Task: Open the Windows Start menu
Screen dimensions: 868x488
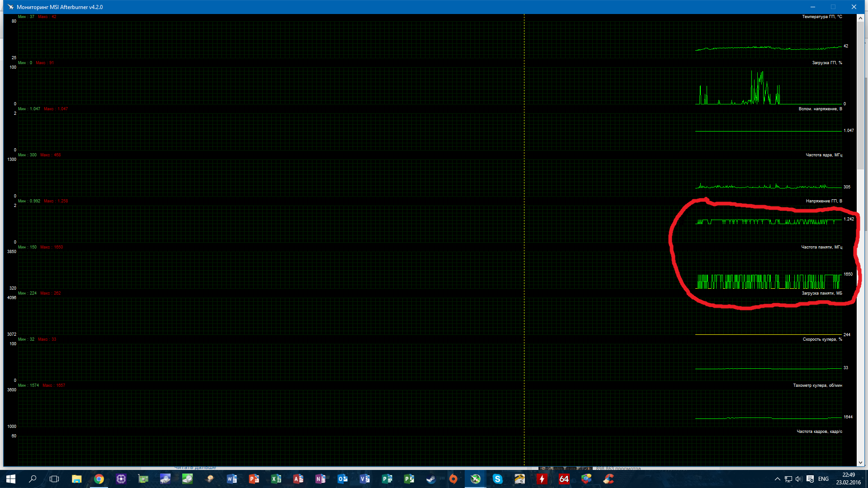Action: [x=11, y=479]
